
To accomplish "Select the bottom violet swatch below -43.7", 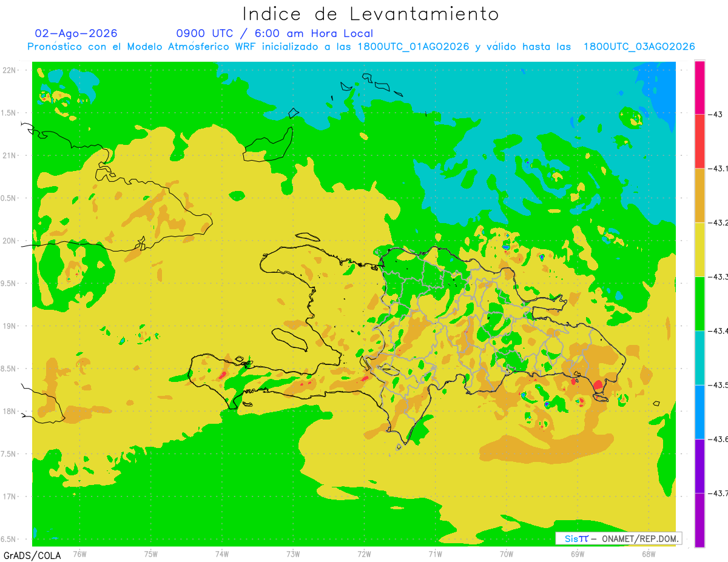I will [x=699, y=520].
